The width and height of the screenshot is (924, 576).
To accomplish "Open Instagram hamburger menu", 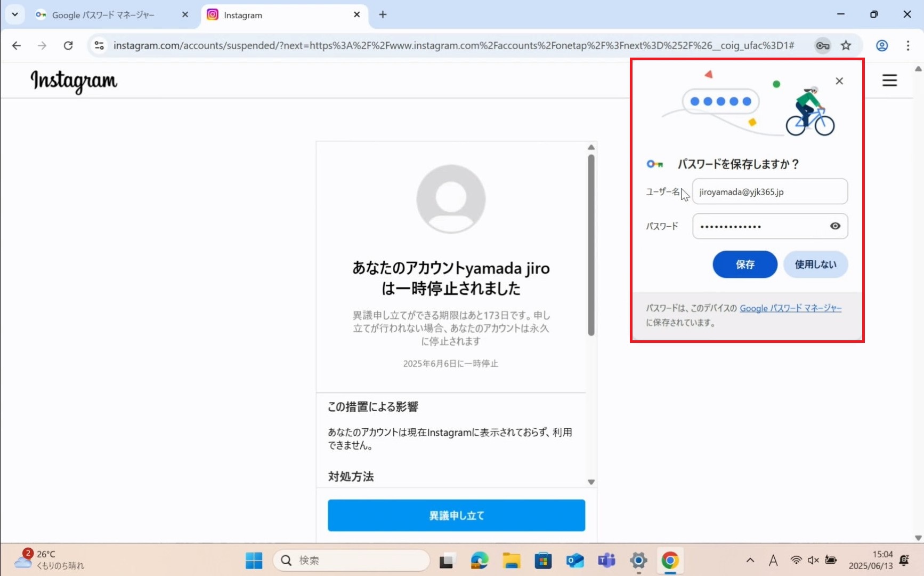I will tap(889, 81).
